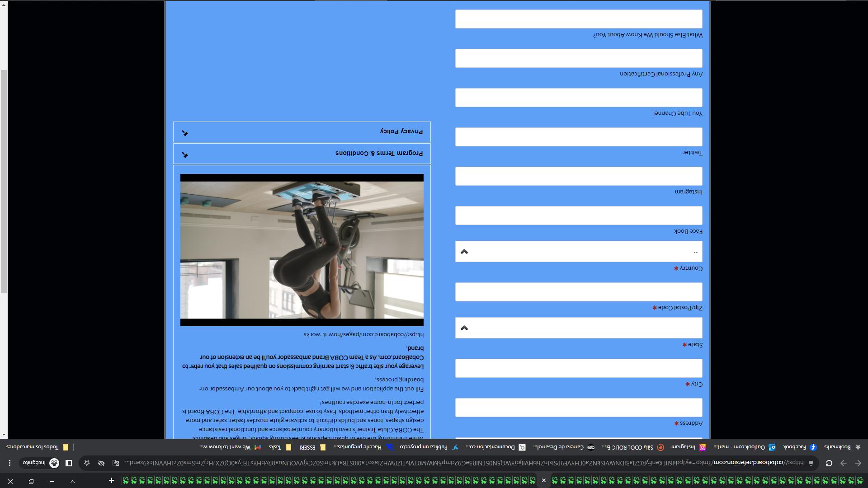Open the Facebook bookmark
This screenshot has width=868, height=488.
[x=800, y=447]
